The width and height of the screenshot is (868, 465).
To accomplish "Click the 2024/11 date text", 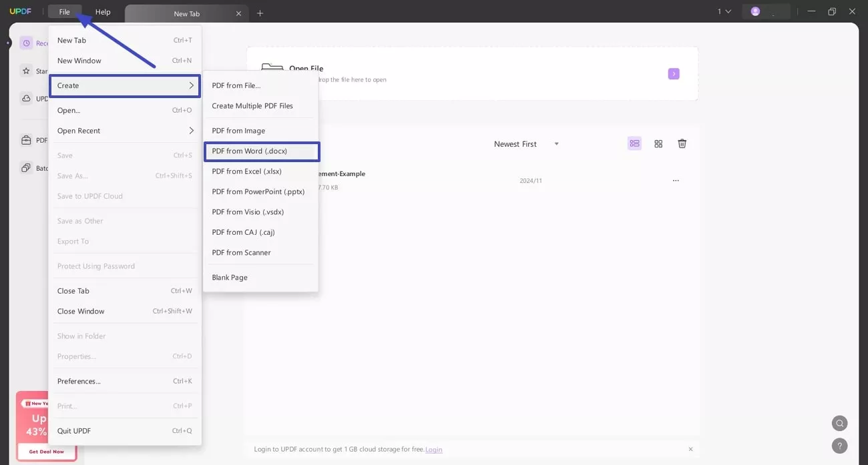I will 531,181.
